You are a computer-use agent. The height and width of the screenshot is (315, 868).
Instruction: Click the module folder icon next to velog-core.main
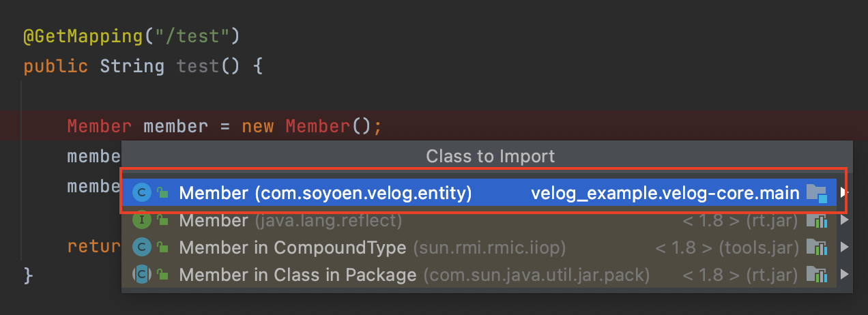click(816, 194)
